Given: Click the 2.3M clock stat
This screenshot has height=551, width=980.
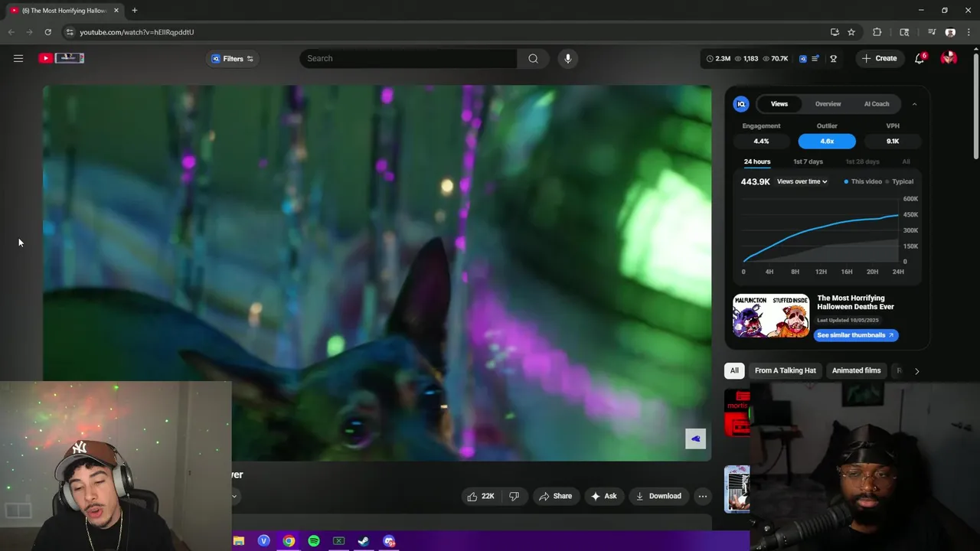Looking at the screenshot, I should (x=718, y=59).
